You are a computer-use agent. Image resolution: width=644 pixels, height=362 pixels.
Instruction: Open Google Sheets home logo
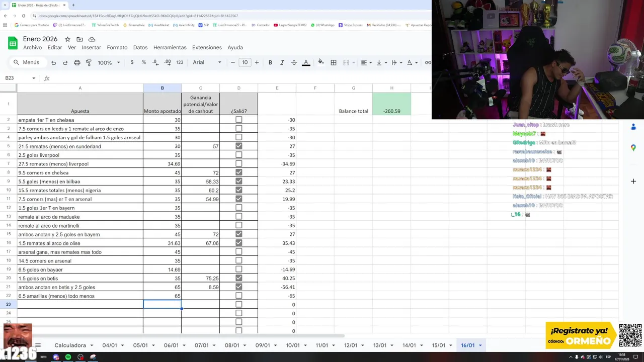pos(13,43)
